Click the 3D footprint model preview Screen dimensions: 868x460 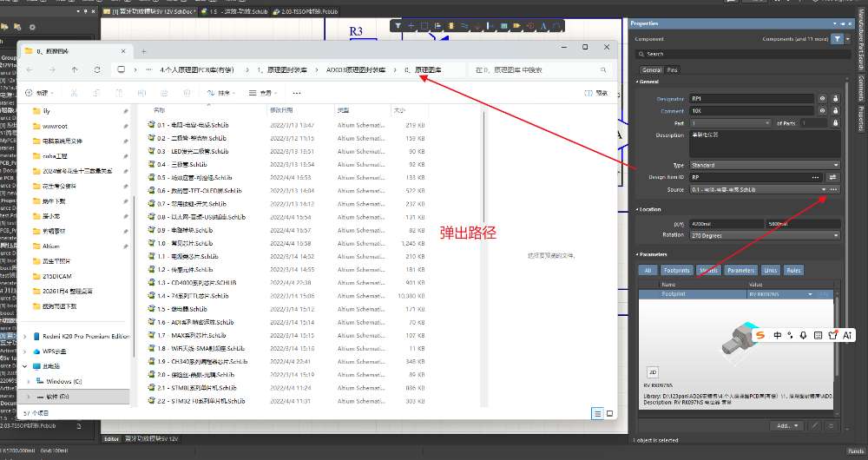pyautogui.click(x=740, y=338)
